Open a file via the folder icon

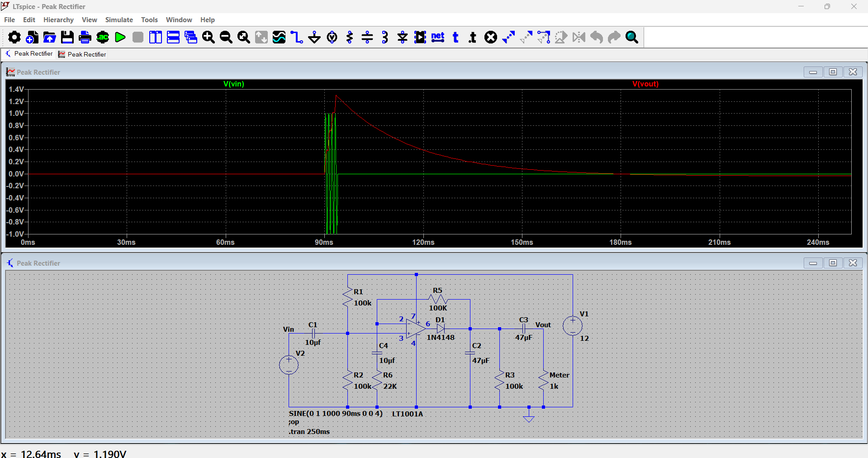[49, 37]
